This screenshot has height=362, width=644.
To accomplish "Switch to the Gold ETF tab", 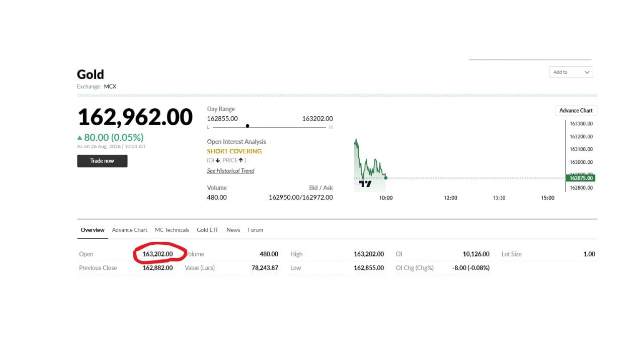I will pyautogui.click(x=208, y=230).
